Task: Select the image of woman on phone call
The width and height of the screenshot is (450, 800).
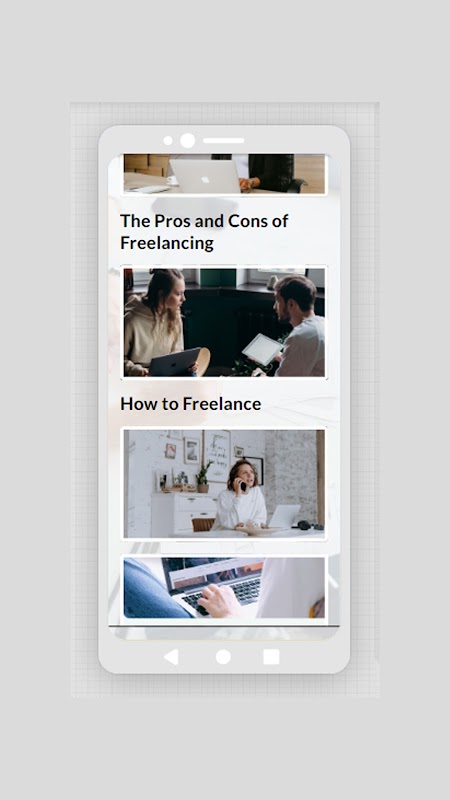Action: point(224,484)
